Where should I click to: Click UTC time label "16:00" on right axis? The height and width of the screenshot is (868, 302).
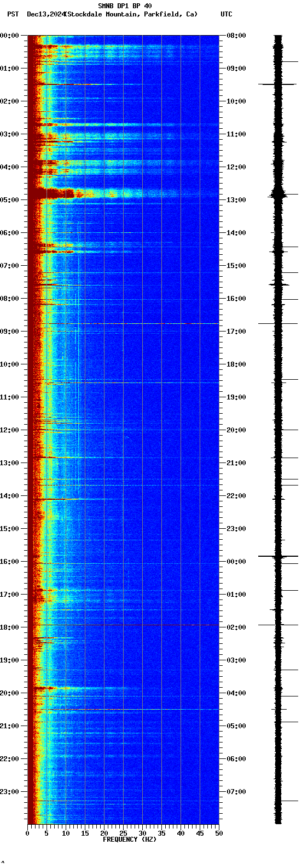[236, 299]
